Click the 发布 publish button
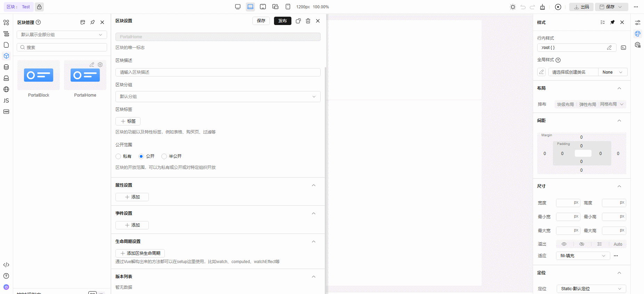Viewport: 644px width, 294px height. 282,21
